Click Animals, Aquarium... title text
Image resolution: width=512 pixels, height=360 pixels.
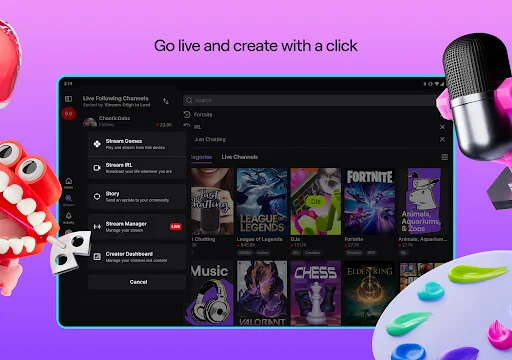[422, 239]
